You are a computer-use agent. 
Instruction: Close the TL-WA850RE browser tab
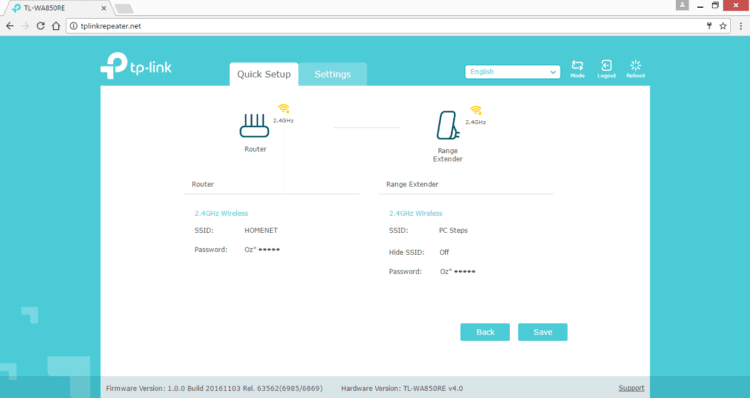(104, 8)
